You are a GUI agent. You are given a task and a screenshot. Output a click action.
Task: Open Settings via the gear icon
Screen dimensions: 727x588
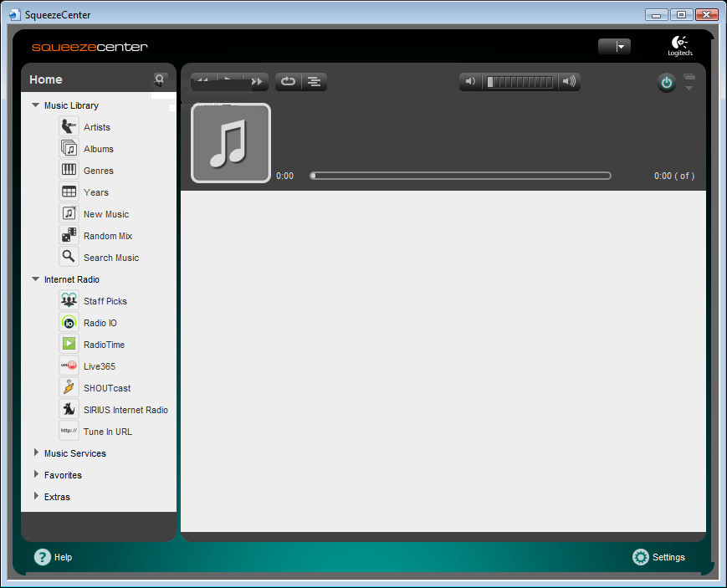[x=640, y=557]
